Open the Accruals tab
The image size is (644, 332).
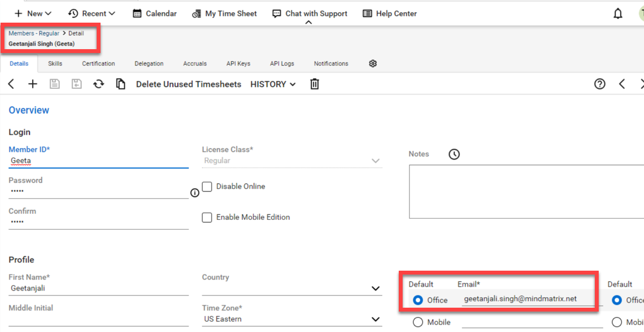tap(195, 64)
